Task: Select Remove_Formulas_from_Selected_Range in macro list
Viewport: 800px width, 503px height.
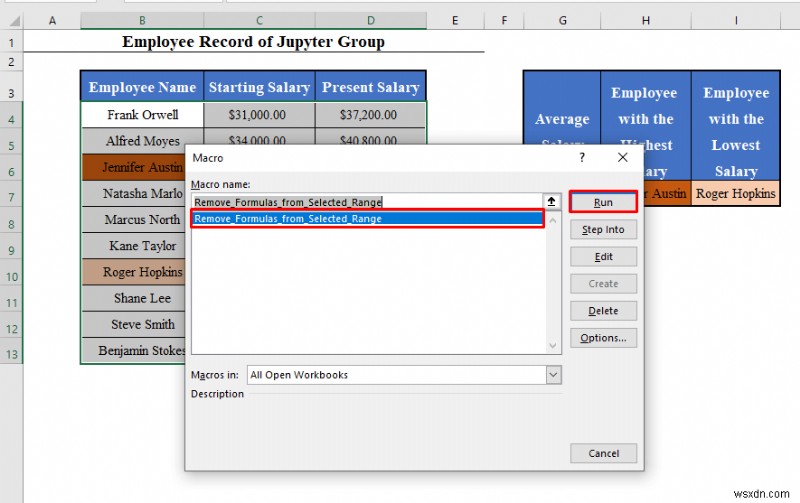Action: tap(367, 218)
